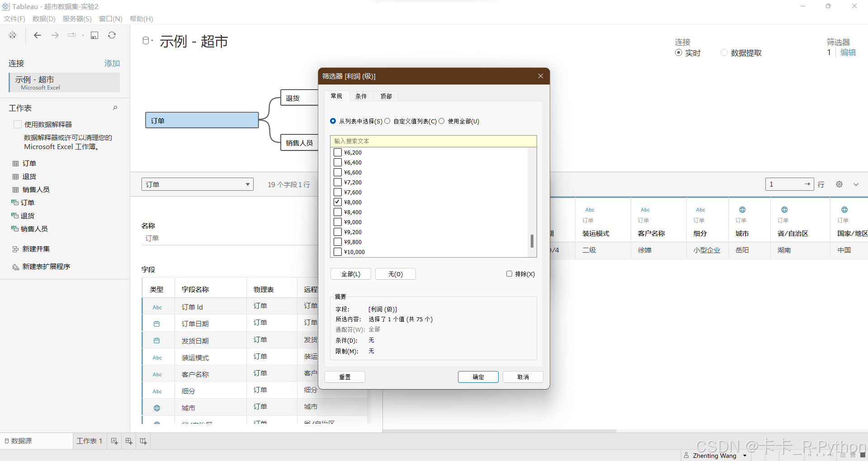Click the 全部(L) button
Viewport: 868px width, 461px height.
tap(351, 274)
